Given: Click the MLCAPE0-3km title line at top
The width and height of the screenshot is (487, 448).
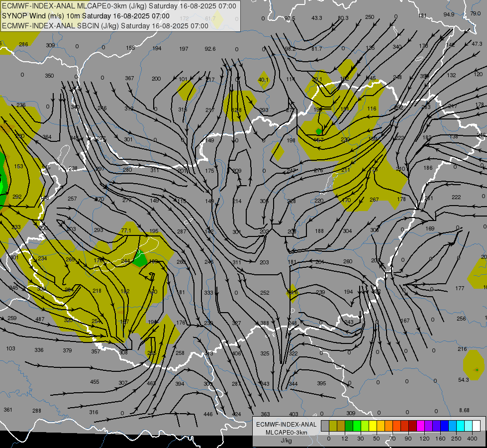Looking at the screenshot, I should pos(119,6).
